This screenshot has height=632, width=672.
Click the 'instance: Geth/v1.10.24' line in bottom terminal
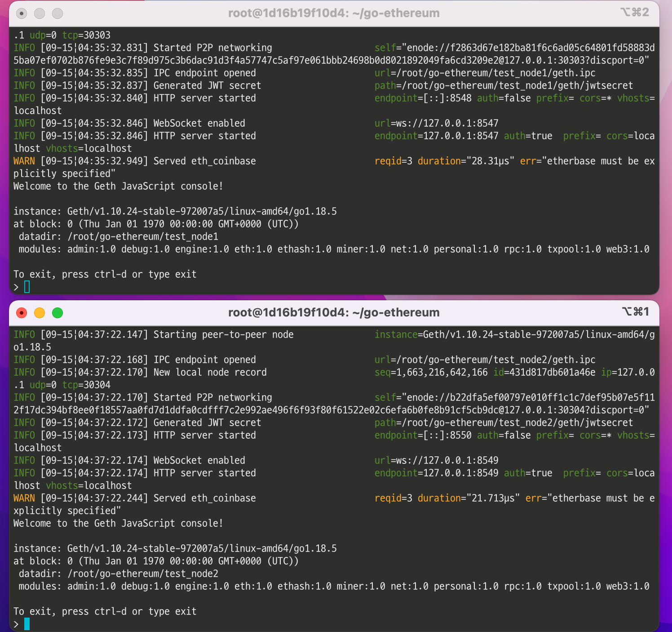point(175,548)
